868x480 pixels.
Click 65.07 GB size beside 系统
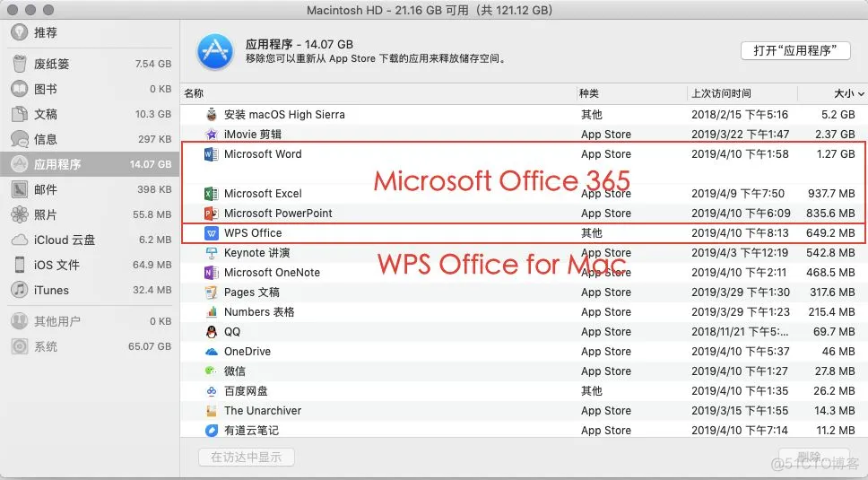click(150, 346)
